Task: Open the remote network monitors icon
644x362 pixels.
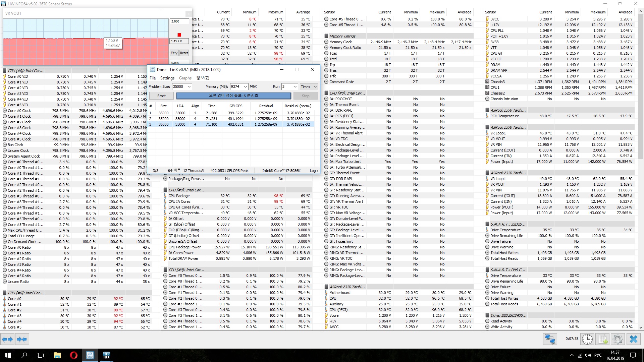Action: (x=550, y=339)
